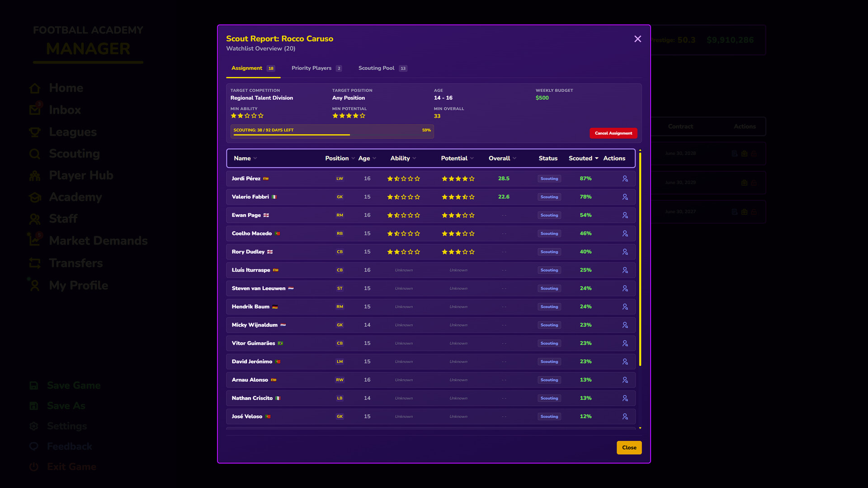Expand the Potential column sort options
Screen dimensions: 868x488
(x=457, y=158)
